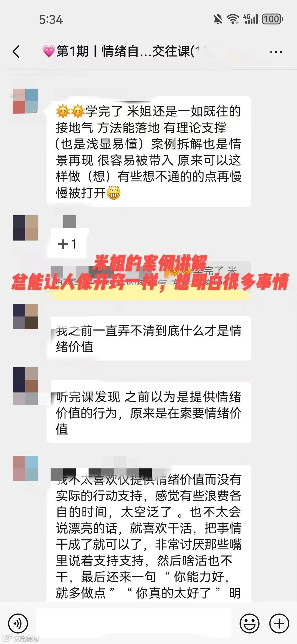Tap pink-blue avatar of last message
The image size is (297, 644).
coord(25,468)
